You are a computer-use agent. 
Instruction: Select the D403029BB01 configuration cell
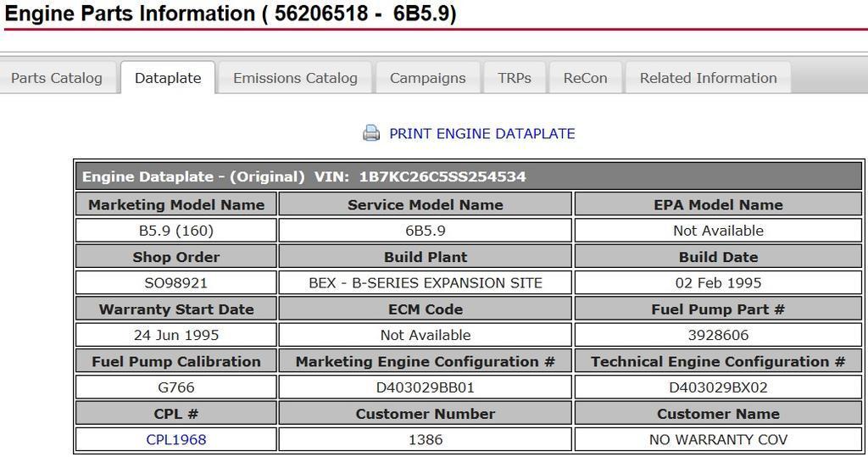click(x=425, y=387)
